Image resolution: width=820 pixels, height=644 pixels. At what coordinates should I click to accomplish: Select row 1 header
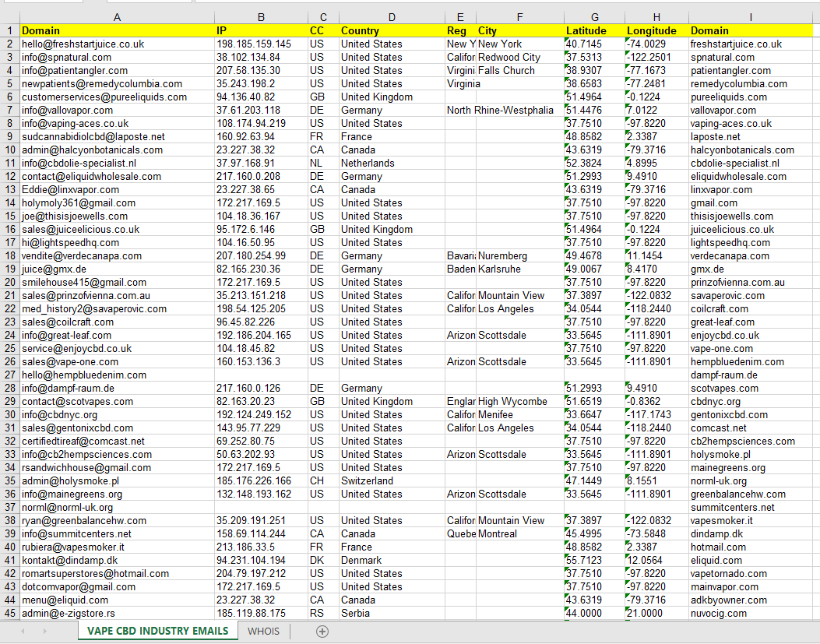[x=10, y=31]
